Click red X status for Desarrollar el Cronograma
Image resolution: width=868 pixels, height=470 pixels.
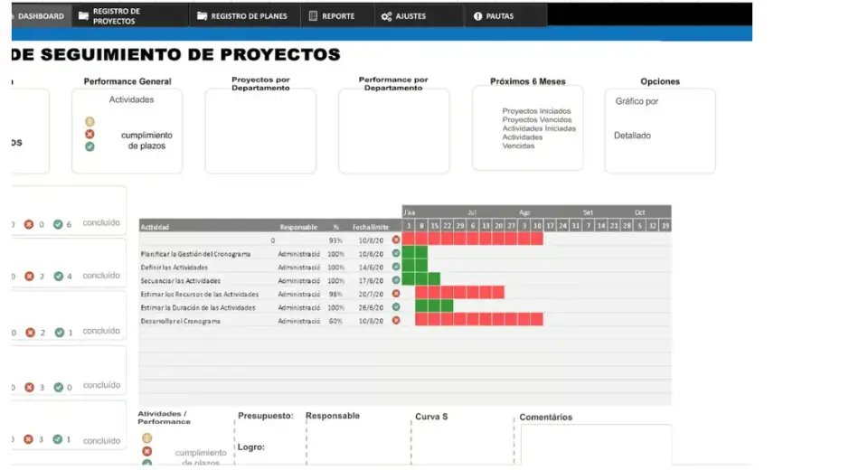tap(396, 321)
